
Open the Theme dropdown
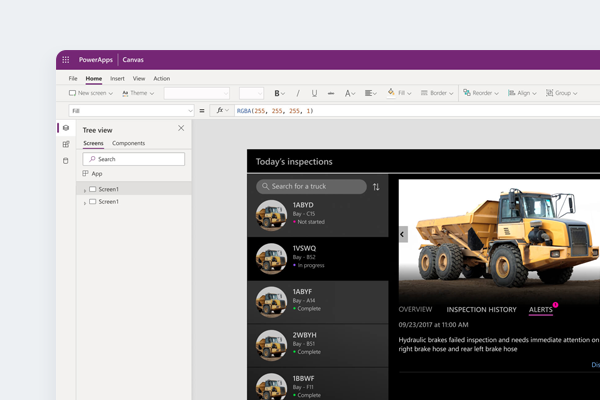pyautogui.click(x=138, y=93)
